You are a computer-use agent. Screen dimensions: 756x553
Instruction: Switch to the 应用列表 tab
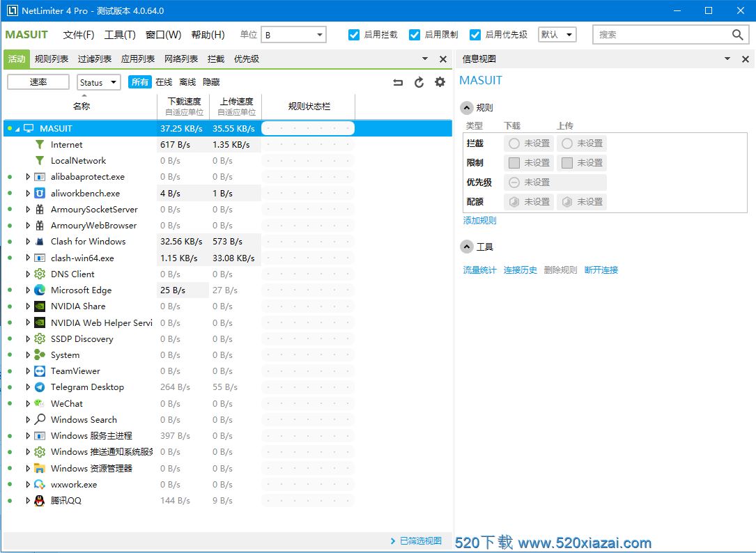click(138, 59)
